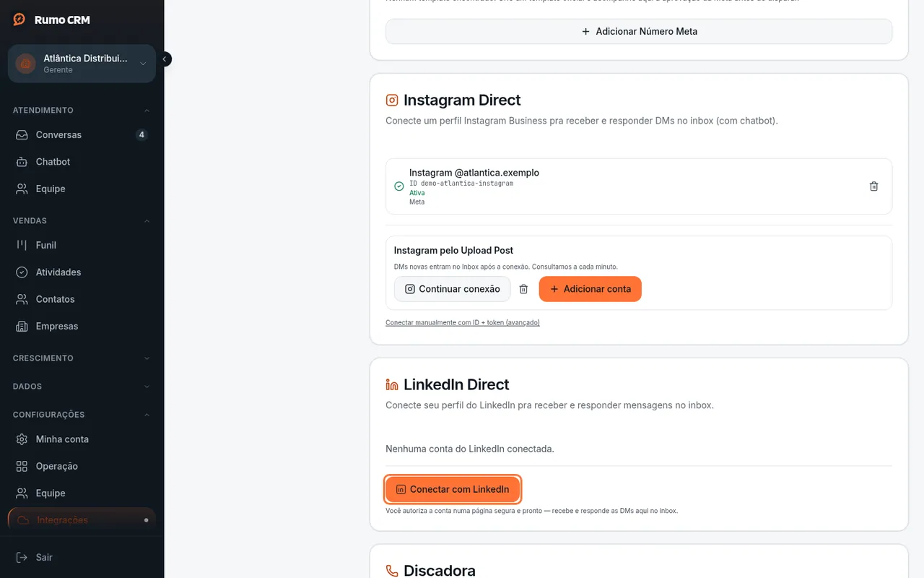This screenshot has width=924, height=578.
Task: Click the green active status check icon
Action: coord(399,186)
